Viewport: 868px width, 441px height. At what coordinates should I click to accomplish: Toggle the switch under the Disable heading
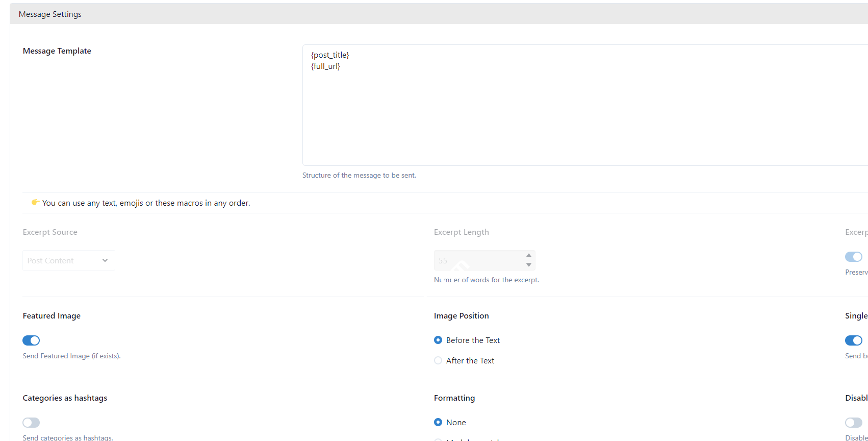pyautogui.click(x=853, y=423)
